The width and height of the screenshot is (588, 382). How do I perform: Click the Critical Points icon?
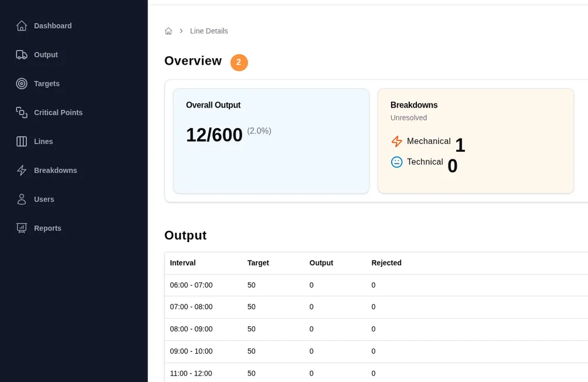point(21,112)
